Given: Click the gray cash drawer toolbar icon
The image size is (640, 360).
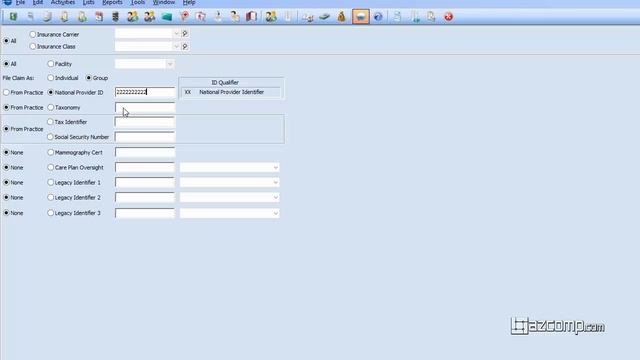Looking at the screenshot, I should tap(324, 17).
